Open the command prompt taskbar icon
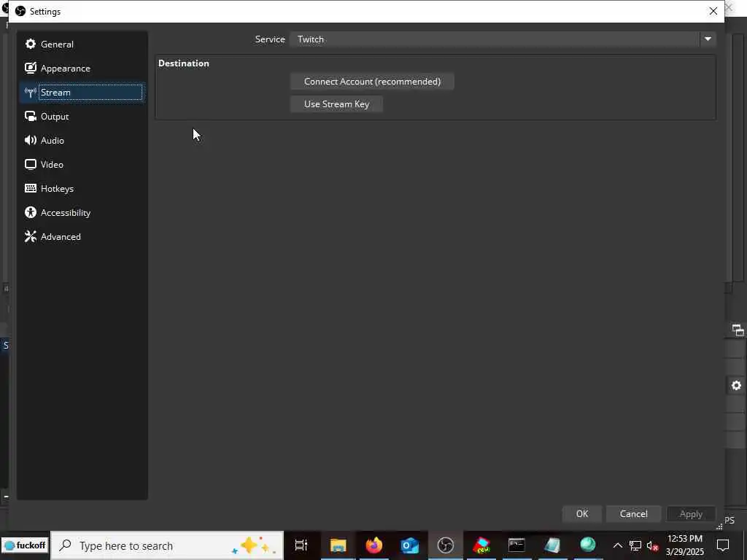Screen dimensions: 747x560 516,545
